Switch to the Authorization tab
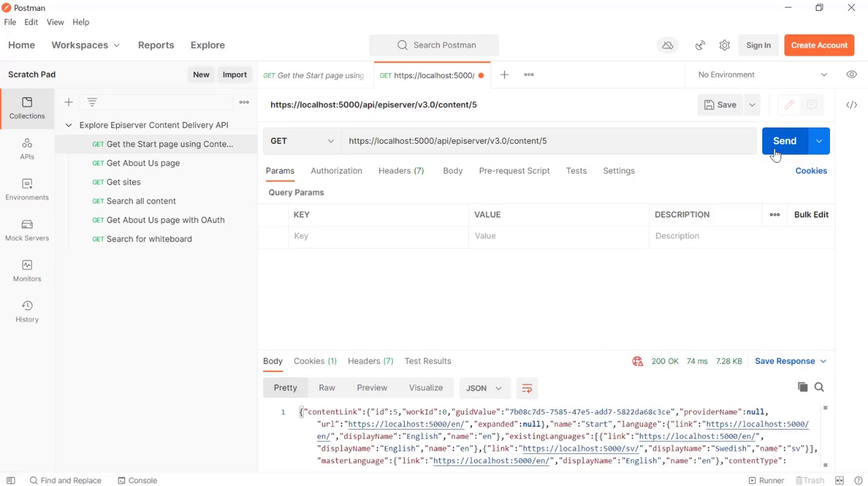 click(336, 171)
